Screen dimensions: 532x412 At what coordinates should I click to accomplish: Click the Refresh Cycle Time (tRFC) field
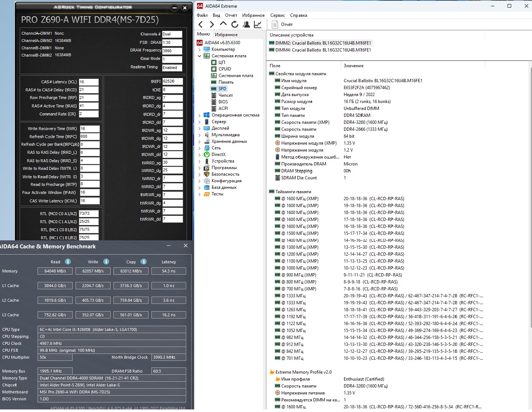(89, 137)
